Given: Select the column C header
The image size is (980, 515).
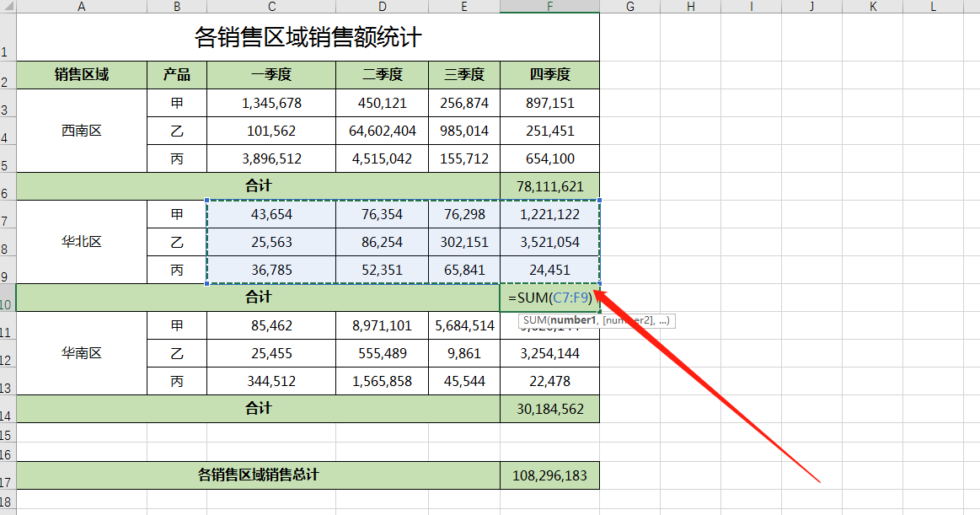Looking at the screenshot, I should coord(270,7).
